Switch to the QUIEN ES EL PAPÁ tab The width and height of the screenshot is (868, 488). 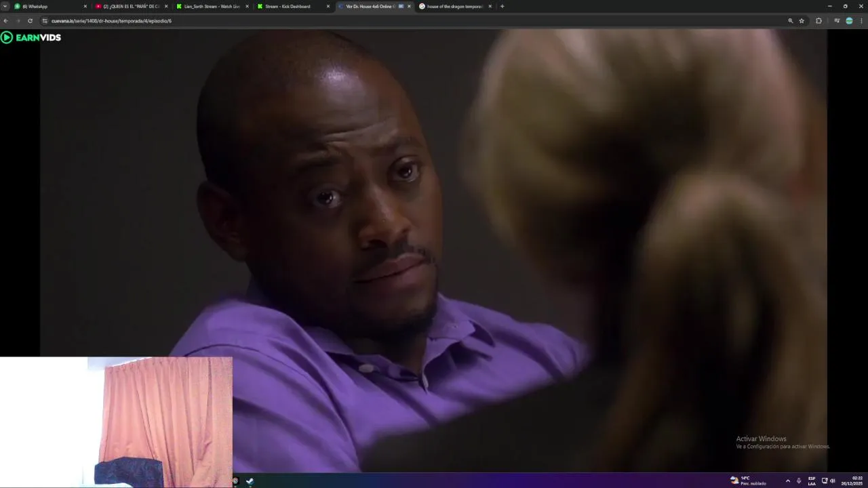131,6
